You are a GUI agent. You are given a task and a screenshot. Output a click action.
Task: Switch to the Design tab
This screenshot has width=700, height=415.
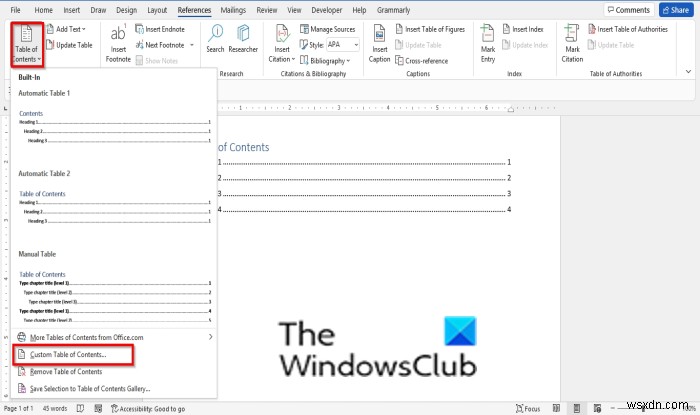(x=126, y=10)
